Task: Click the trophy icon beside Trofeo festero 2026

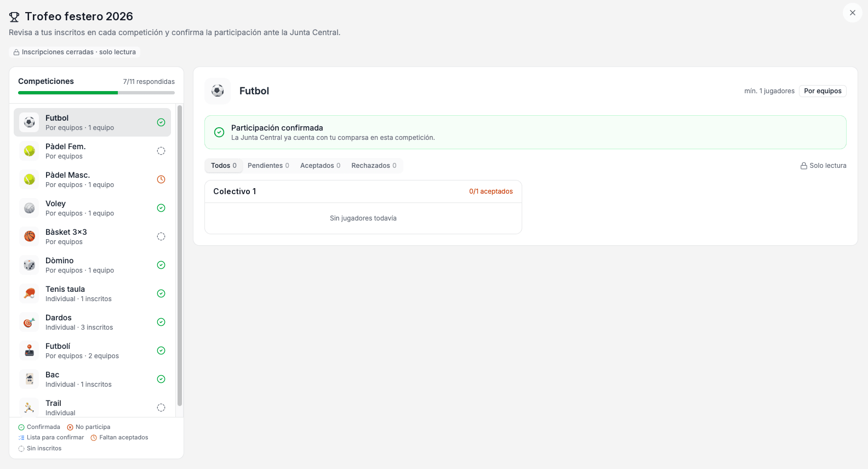Action: [x=14, y=17]
